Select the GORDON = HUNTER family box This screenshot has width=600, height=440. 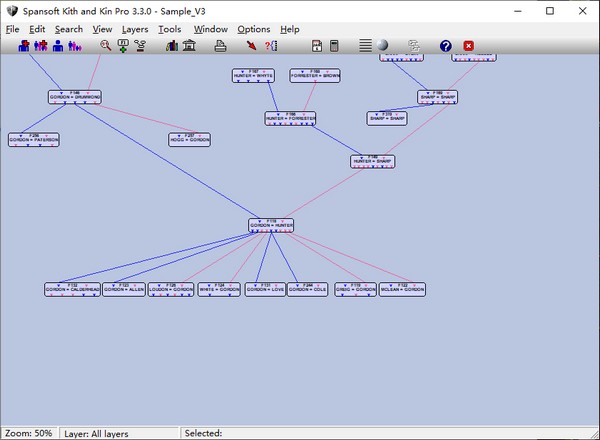point(271,226)
